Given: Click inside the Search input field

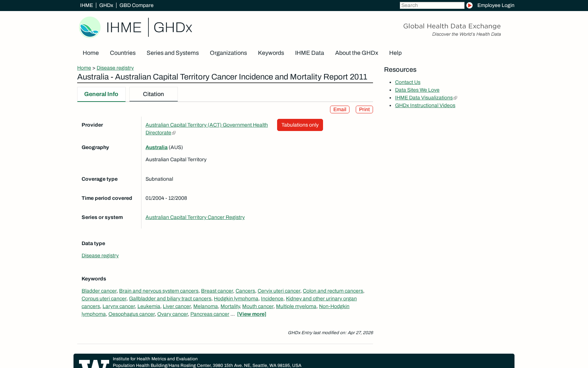Looking at the screenshot, I should click(432, 5).
